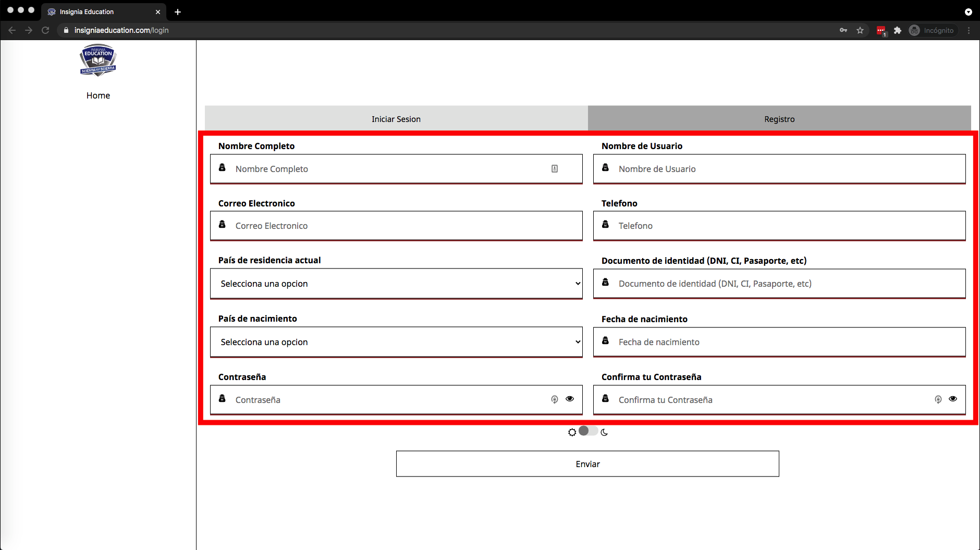Show password in the Contraseña field
Screen dimensions: 980x550
tap(570, 399)
